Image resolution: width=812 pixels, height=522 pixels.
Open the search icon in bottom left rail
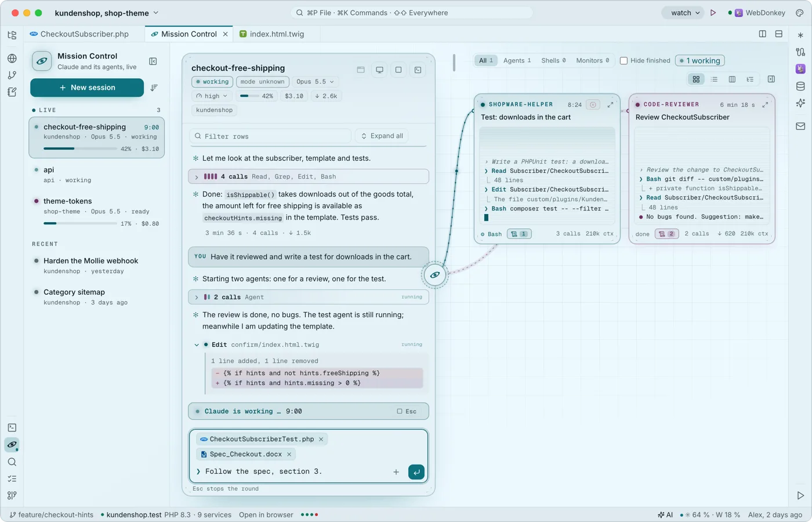pyautogui.click(x=12, y=462)
